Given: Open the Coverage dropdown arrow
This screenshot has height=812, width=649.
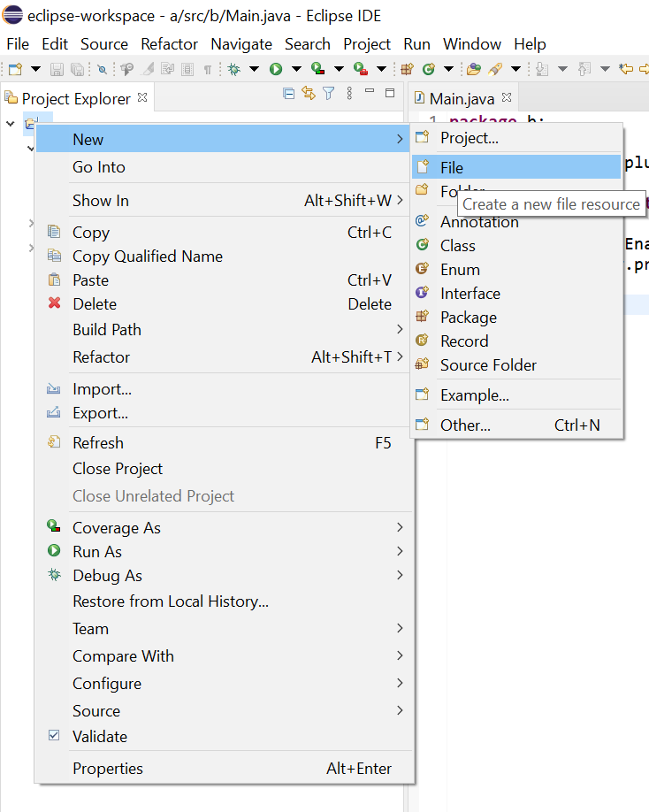Looking at the screenshot, I should coord(339,69).
